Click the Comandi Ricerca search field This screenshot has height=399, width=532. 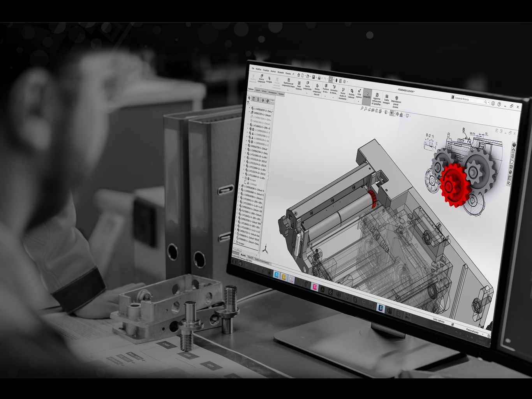[470, 100]
